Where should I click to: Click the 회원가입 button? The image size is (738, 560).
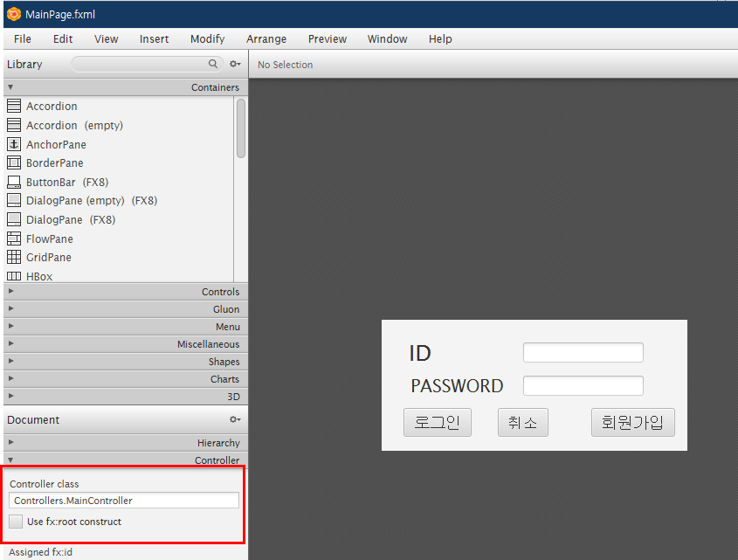point(633,423)
